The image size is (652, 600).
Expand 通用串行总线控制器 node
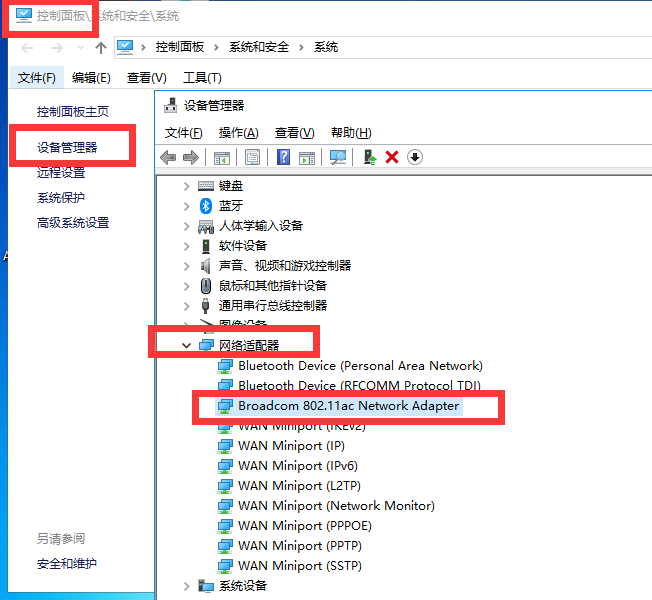pos(187,306)
